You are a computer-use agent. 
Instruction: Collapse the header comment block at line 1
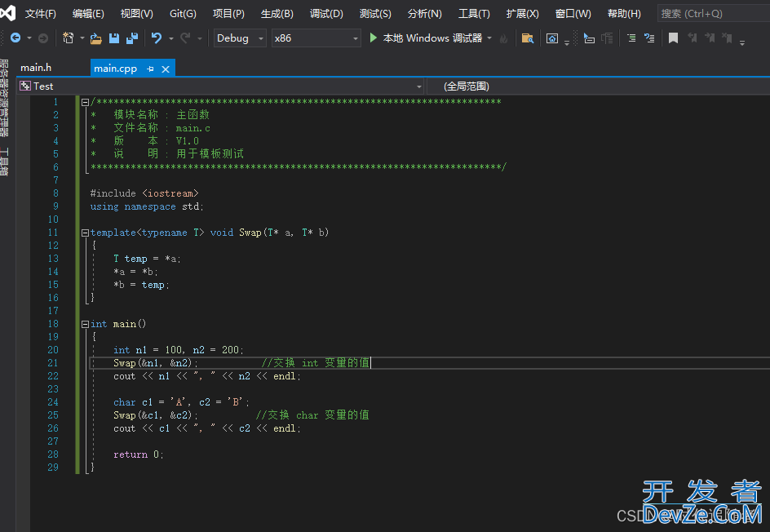pos(85,102)
